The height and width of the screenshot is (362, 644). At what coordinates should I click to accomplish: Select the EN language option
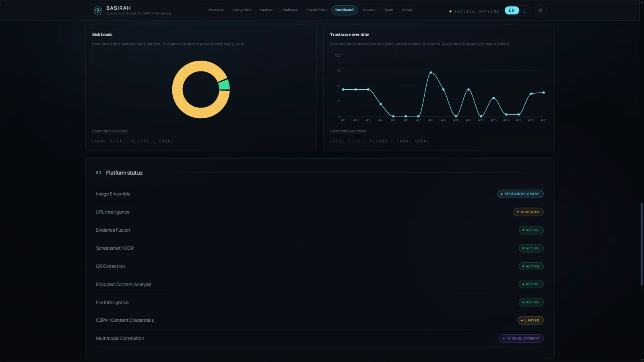[x=512, y=11]
